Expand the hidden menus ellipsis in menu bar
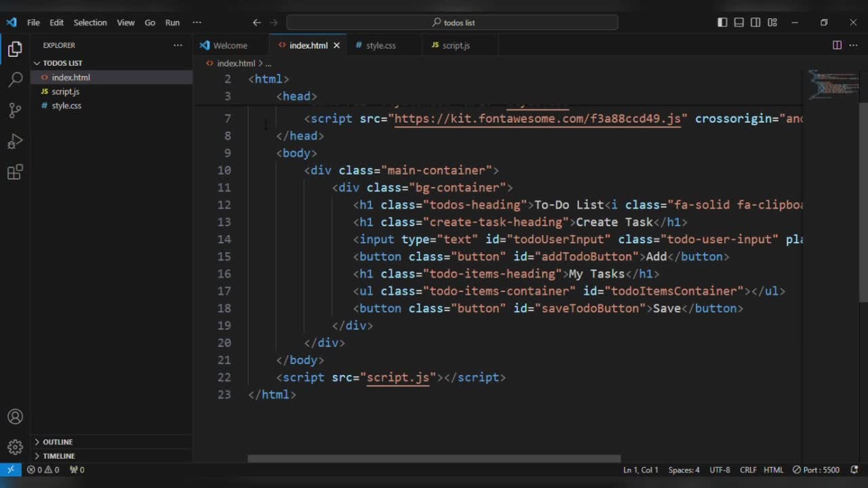 click(x=197, y=22)
